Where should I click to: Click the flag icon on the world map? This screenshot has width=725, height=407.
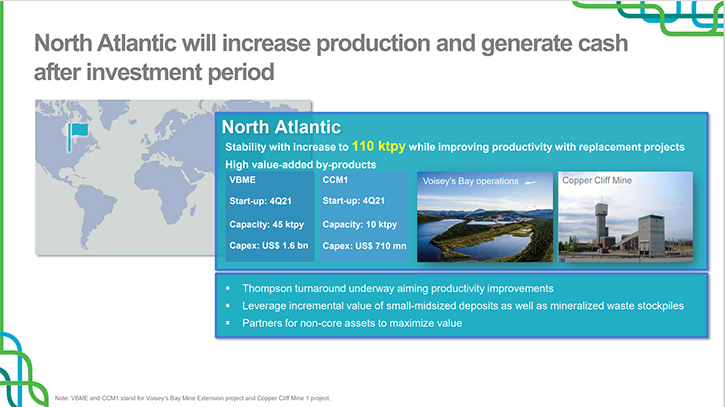pyautogui.click(x=78, y=137)
